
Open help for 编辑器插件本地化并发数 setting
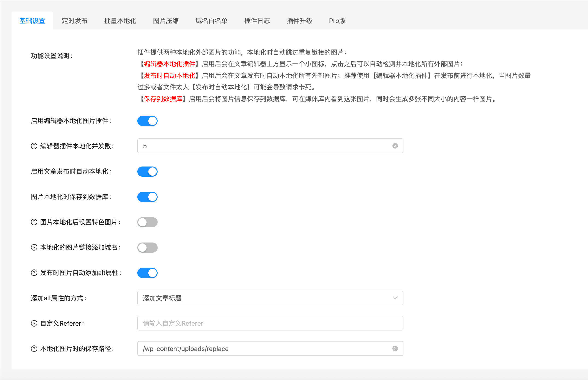tap(34, 146)
